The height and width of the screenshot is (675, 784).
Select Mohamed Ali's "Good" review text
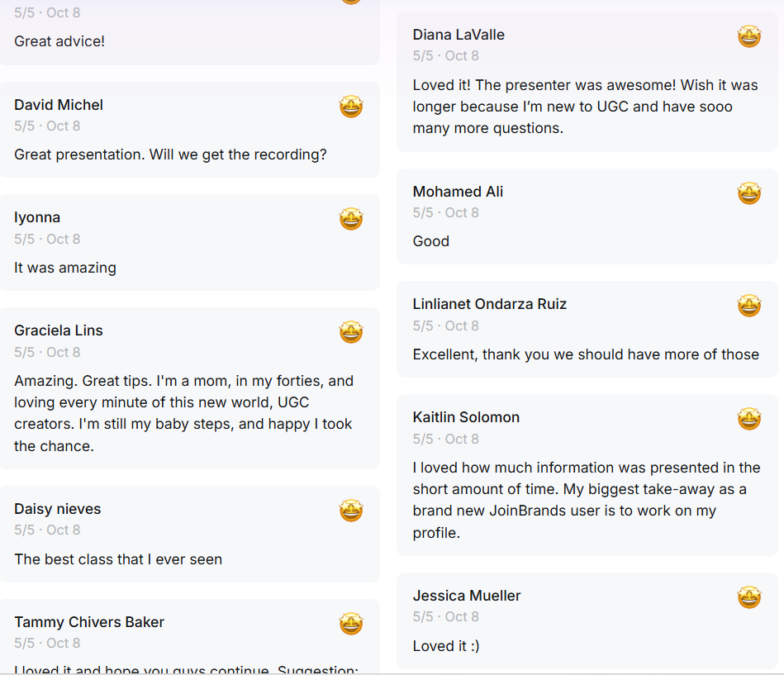[431, 241]
